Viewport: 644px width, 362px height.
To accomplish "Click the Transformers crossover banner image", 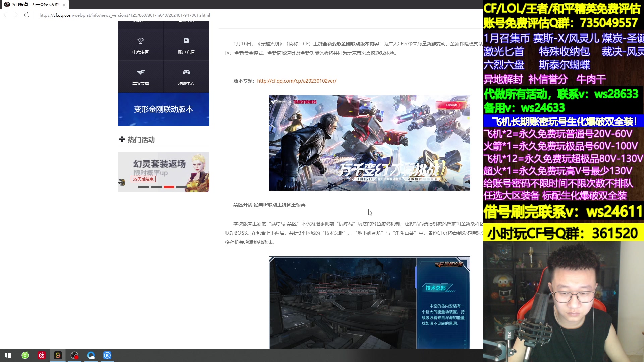I will pos(369,143).
